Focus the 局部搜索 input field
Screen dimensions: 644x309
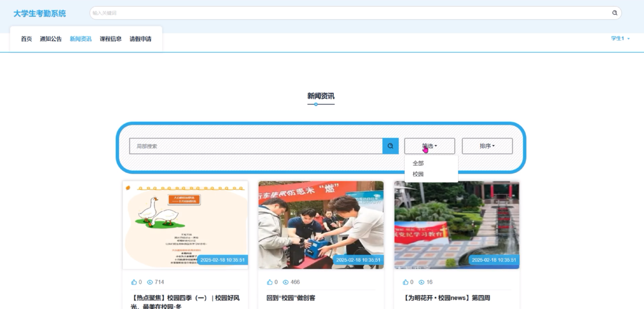[x=255, y=146]
